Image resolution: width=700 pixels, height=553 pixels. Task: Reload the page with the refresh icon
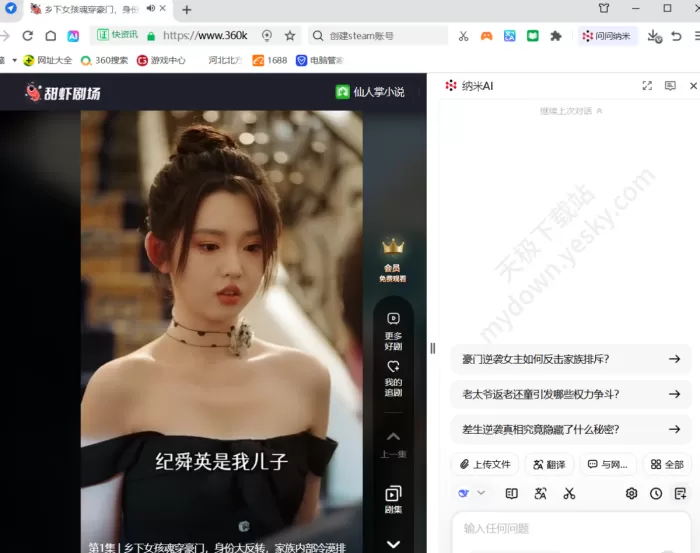28,36
